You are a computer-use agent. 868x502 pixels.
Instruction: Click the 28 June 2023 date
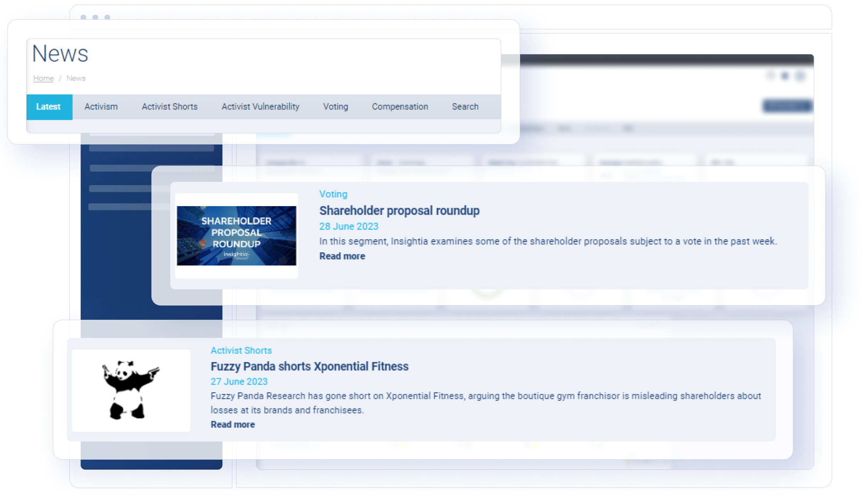(349, 226)
